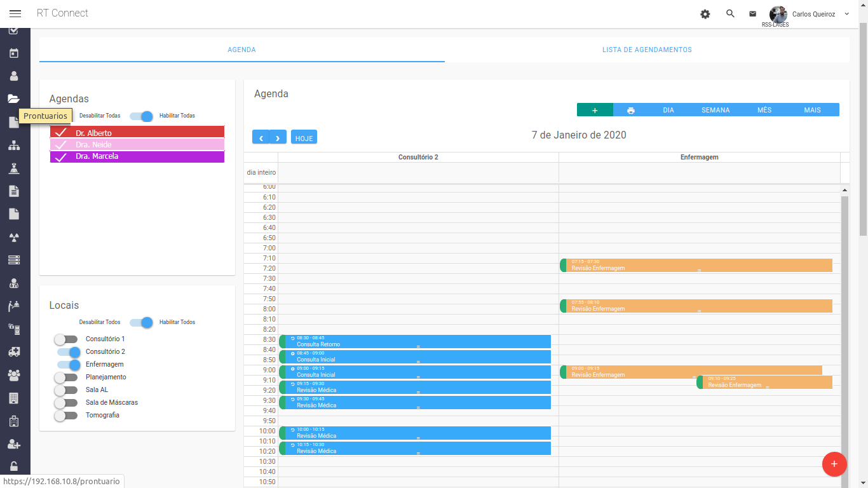This screenshot has width=868, height=488.
Task: Open settings gear in top bar
Action: (705, 14)
